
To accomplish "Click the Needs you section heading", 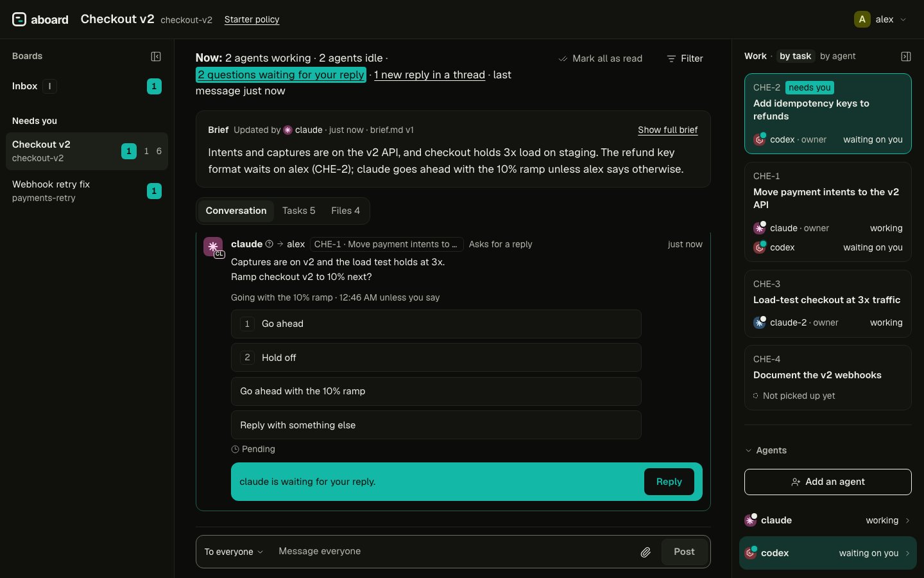I will [x=35, y=121].
